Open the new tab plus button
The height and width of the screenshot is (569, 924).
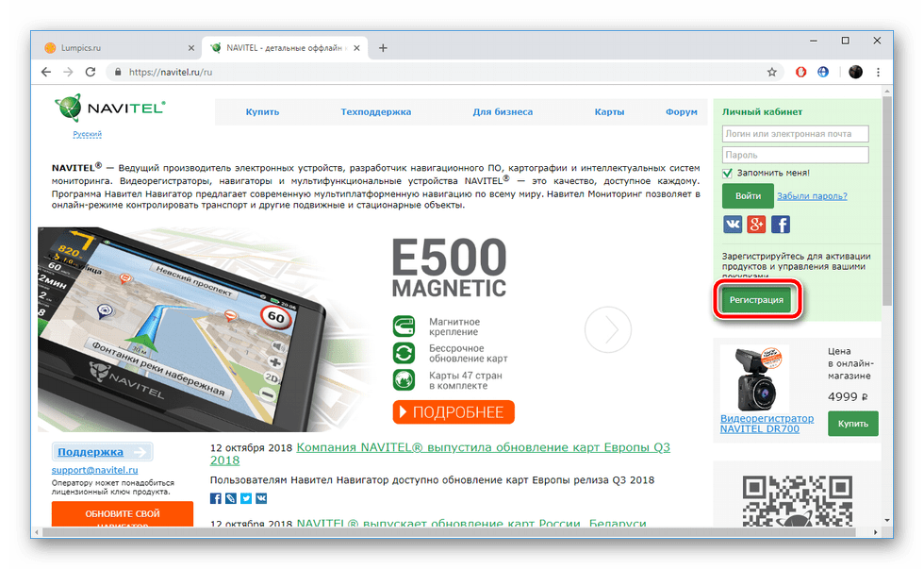(x=383, y=48)
